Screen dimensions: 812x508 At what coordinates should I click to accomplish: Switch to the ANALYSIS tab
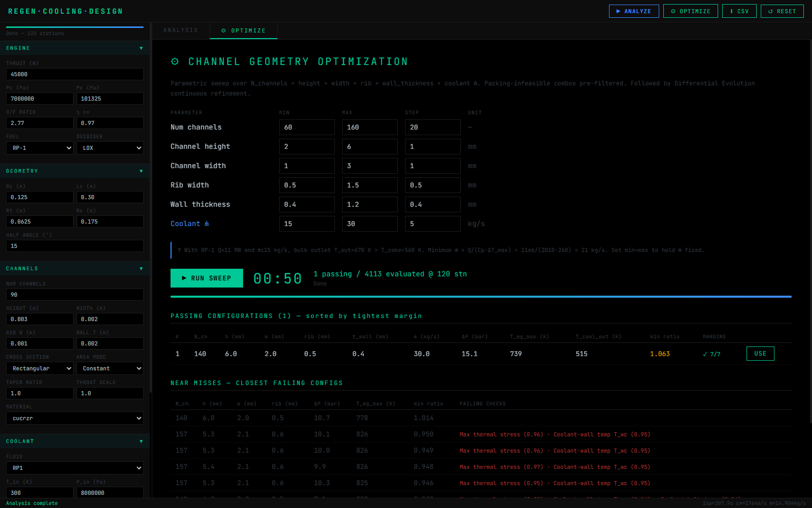click(181, 30)
